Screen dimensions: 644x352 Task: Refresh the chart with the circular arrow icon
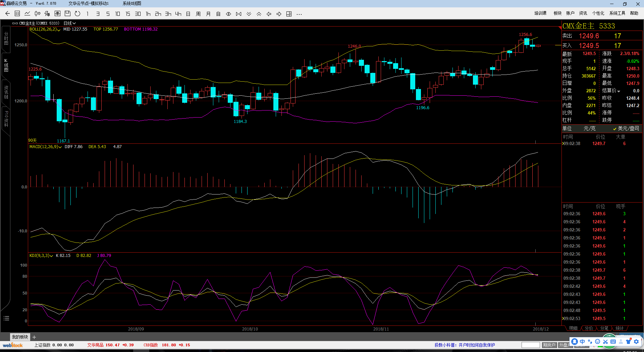point(77,14)
